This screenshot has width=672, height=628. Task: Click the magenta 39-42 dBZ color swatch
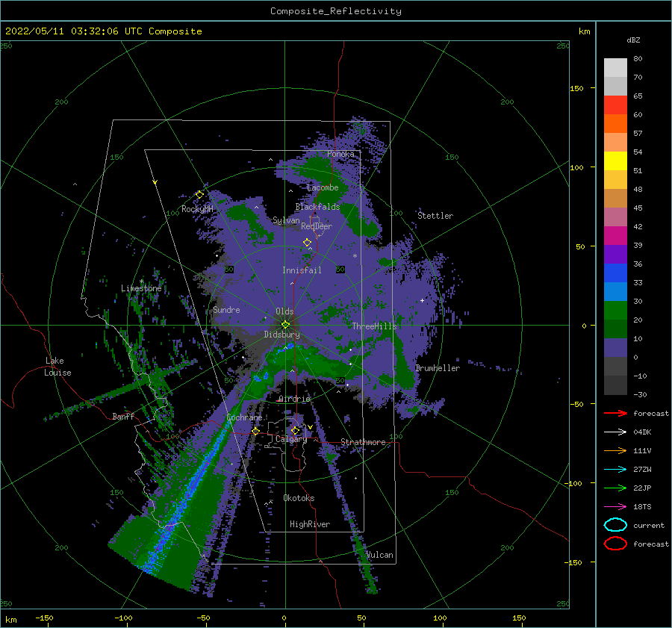pyautogui.click(x=615, y=235)
